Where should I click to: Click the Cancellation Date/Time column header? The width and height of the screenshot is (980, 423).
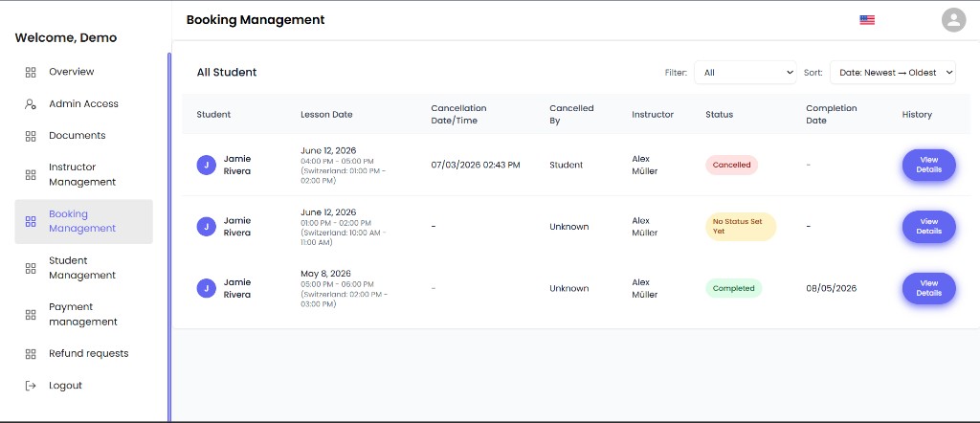pyautogui.click(x=458, y=114)
